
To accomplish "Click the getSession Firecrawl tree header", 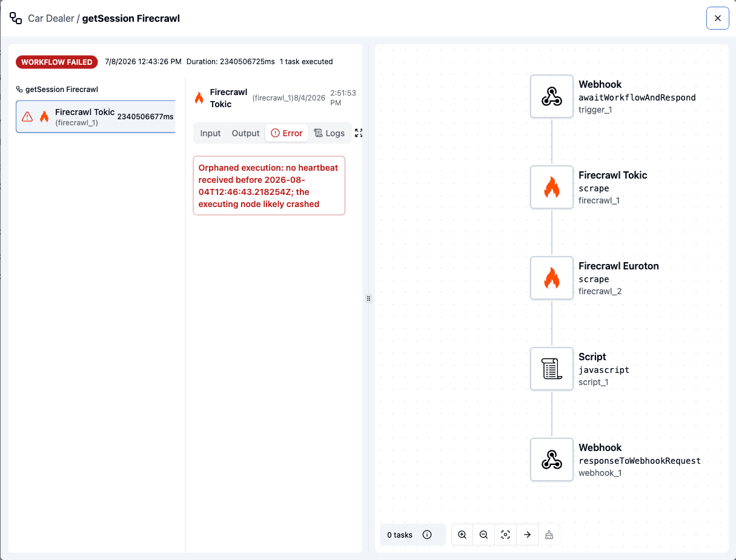I will click(x=57, y=89).
